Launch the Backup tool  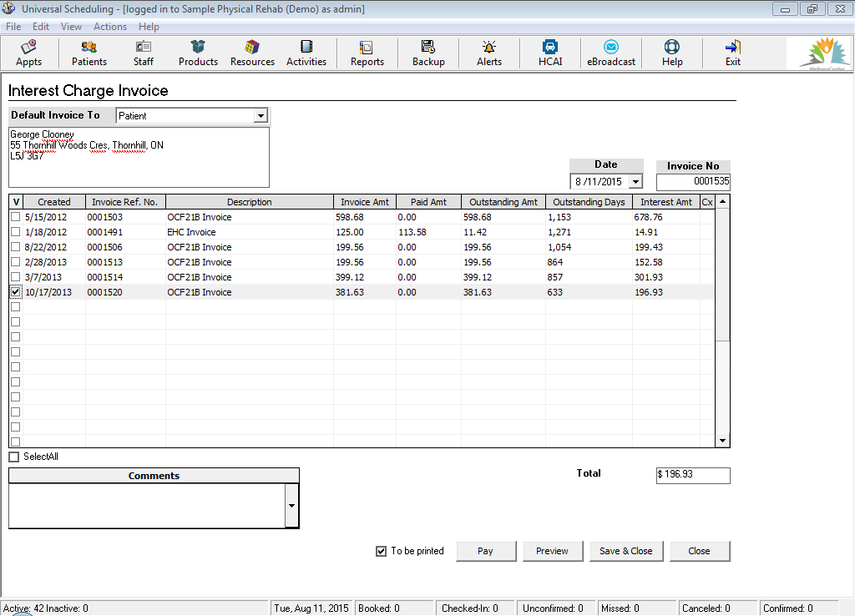pos(428,53)
